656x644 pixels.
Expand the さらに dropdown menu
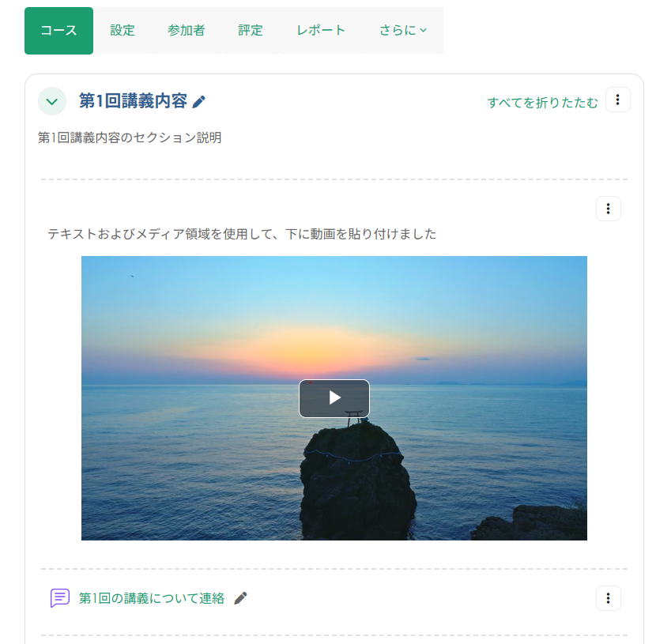pyautogui.click(x=403, y=31)
